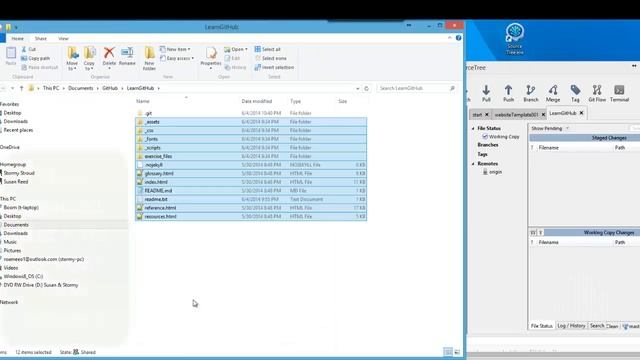Collapse the File Status tree section
Viewport: 640px width, 360px height.
tap(473, 128)
